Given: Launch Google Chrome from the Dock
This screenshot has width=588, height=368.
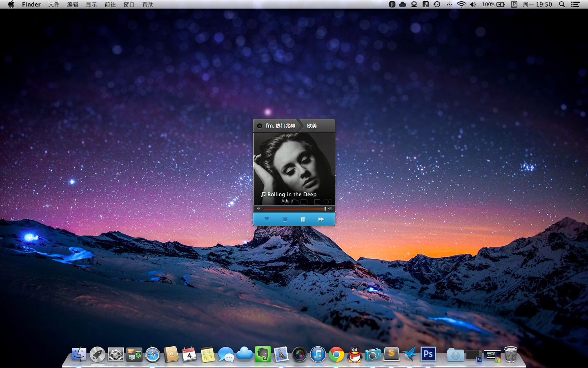Looking at the screenshot, I should click(x=336, y=355).
